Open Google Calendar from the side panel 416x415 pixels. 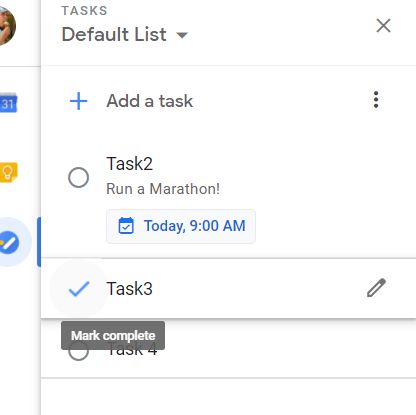8,104
